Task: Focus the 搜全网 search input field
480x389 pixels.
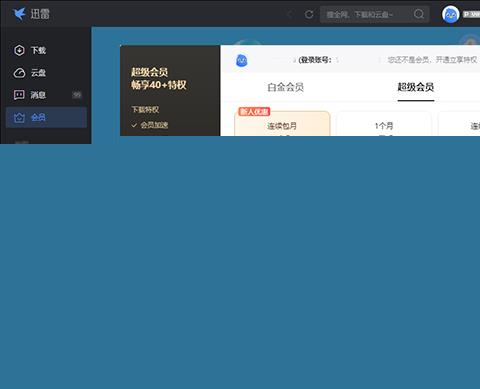Action: [367, 14]
